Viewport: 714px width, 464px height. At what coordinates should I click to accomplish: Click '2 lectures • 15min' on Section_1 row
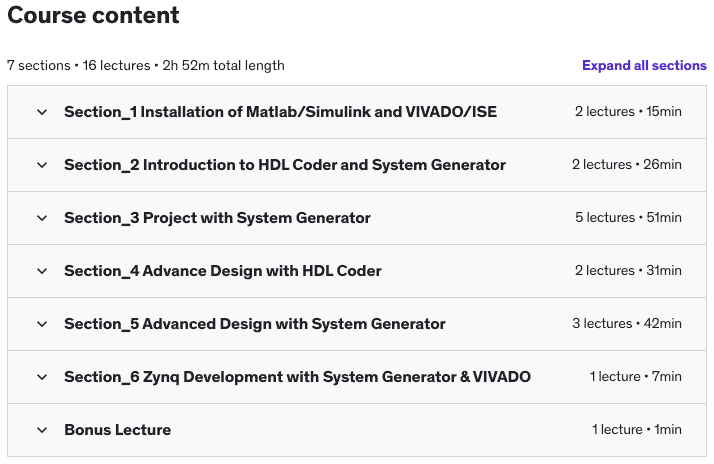628,112
